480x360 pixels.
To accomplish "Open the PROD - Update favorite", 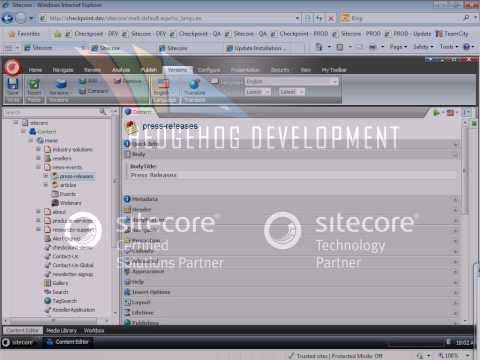I will 408,34.
